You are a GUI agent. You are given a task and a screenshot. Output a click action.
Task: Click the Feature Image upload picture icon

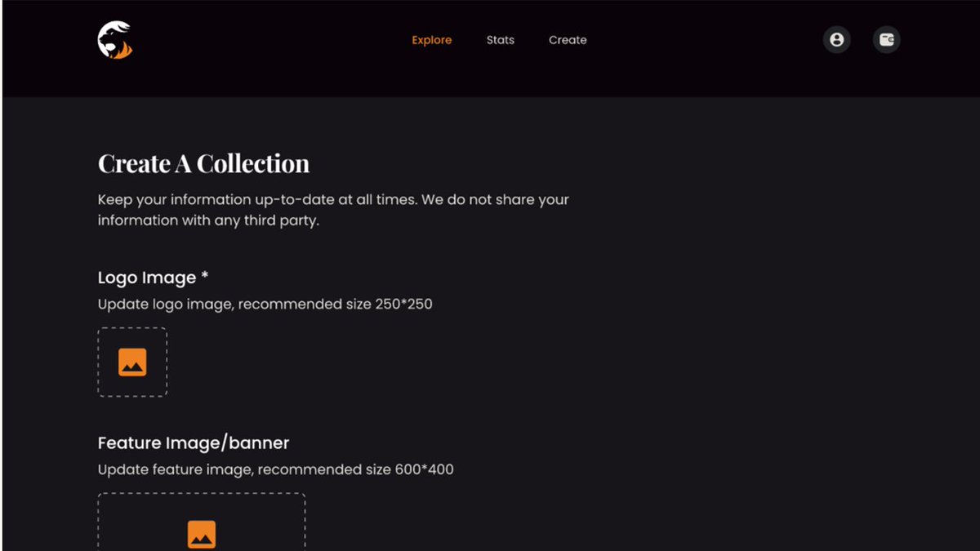pos(202,534)
